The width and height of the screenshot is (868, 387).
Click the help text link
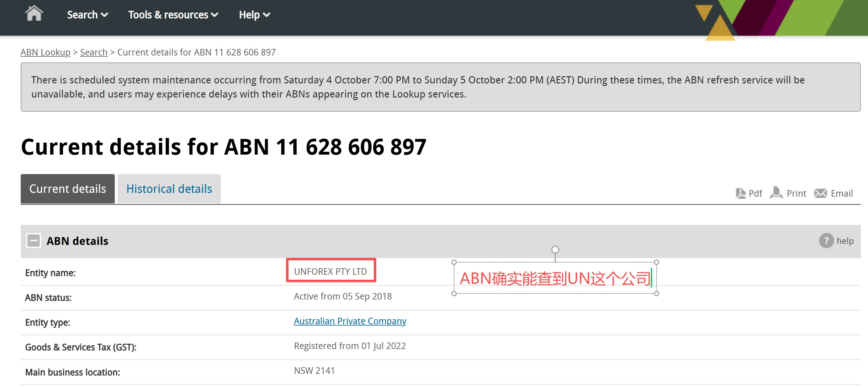pyautogui.click(x=845, y=241)
